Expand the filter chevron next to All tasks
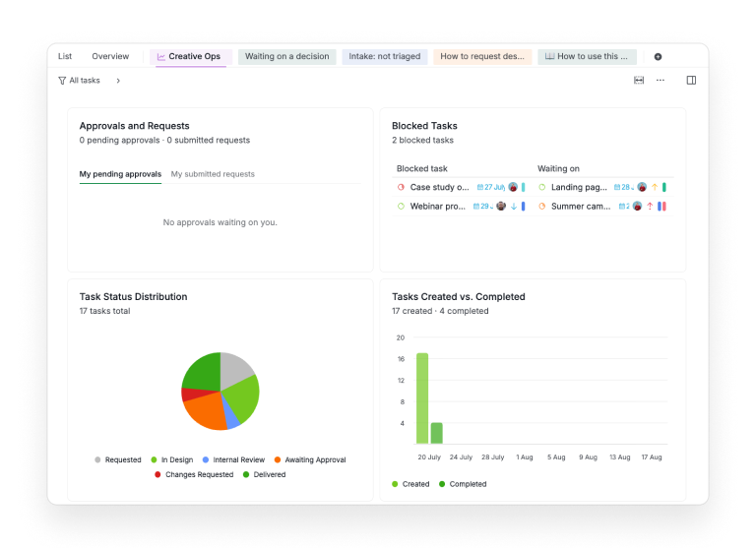 click(x=118, y=81)
